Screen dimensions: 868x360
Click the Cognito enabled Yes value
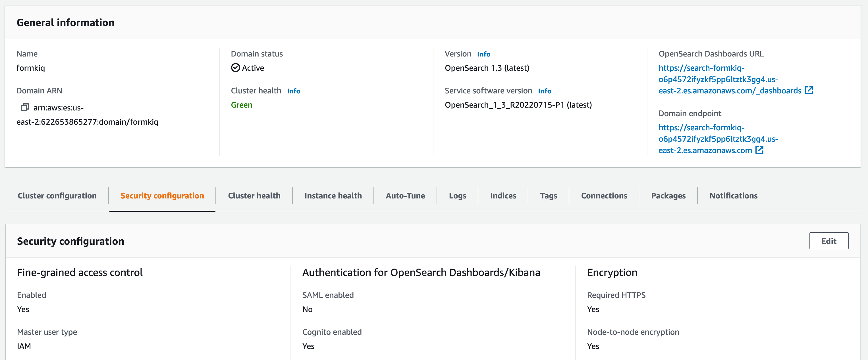(x=308, y=346)
